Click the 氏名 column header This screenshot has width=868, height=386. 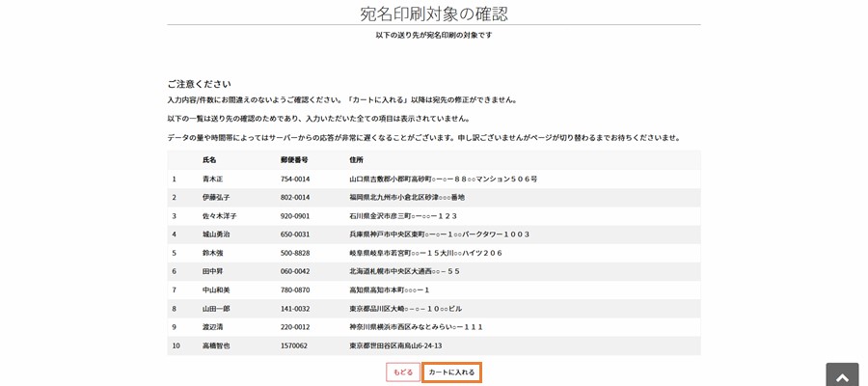coord(209,160)
